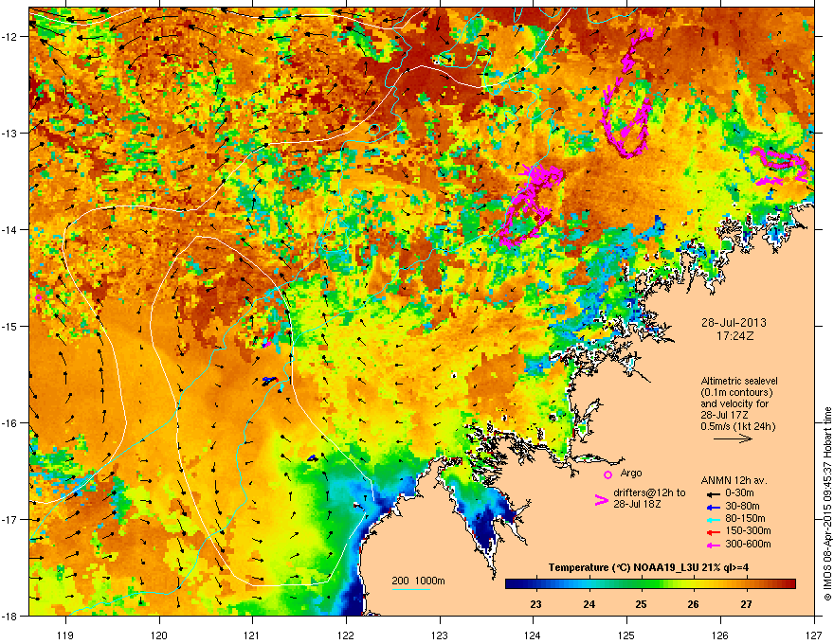The image size is (834, 644).
Task: Click the 'Altimetric sealevel' text
Action: pos(739,381)
